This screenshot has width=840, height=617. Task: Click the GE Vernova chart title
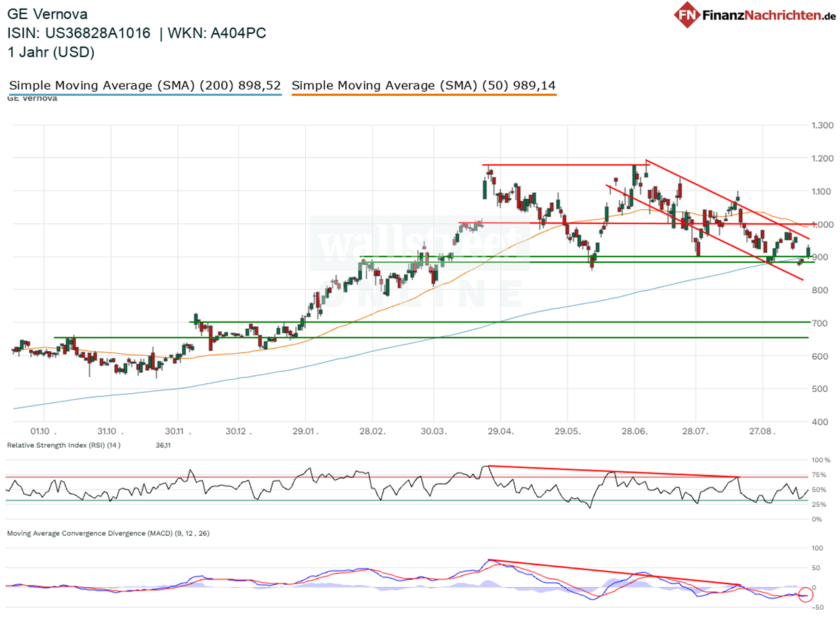pos(47,14)
